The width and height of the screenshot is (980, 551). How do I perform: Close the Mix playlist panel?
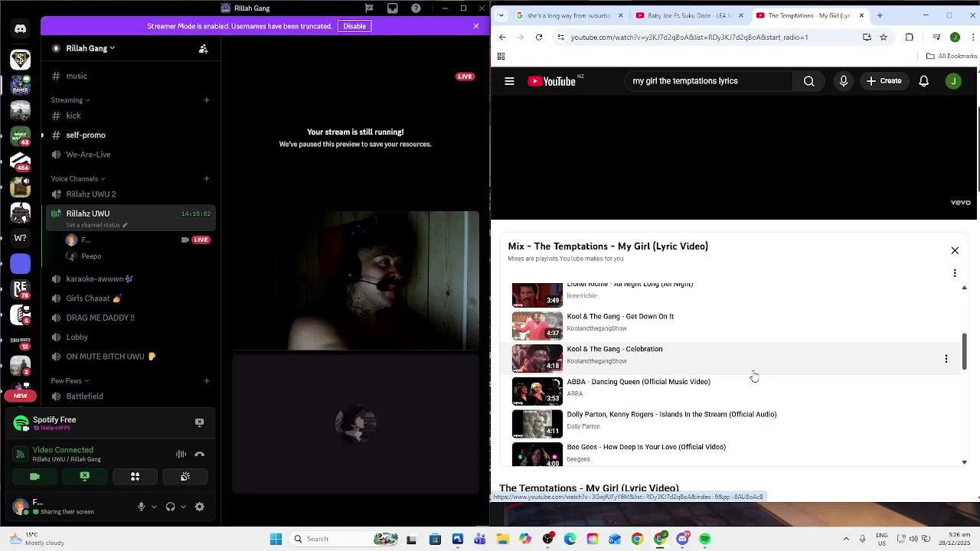[x=955, y=251]
